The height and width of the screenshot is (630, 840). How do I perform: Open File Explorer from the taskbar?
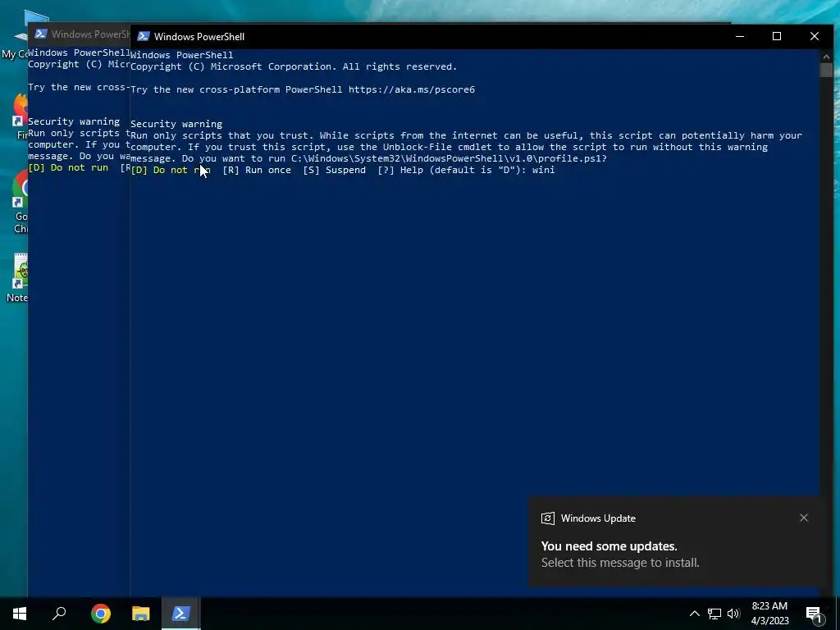pos(141,614)
